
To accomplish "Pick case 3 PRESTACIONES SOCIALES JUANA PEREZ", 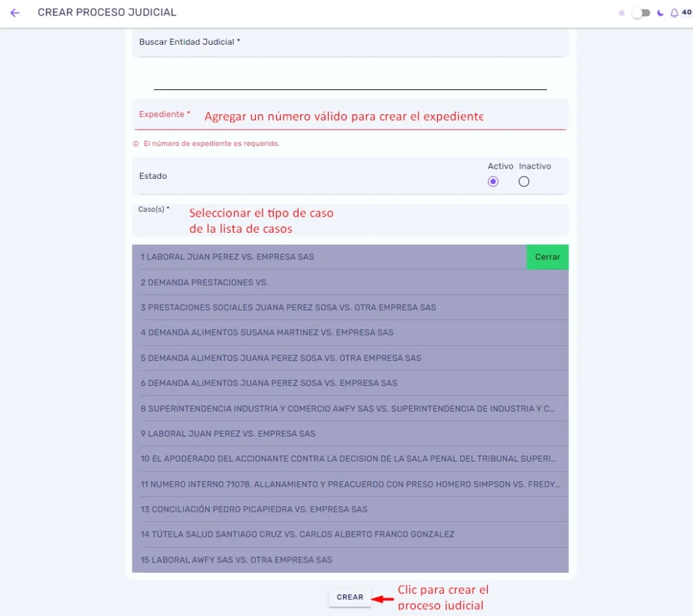I will coord(350,307).
